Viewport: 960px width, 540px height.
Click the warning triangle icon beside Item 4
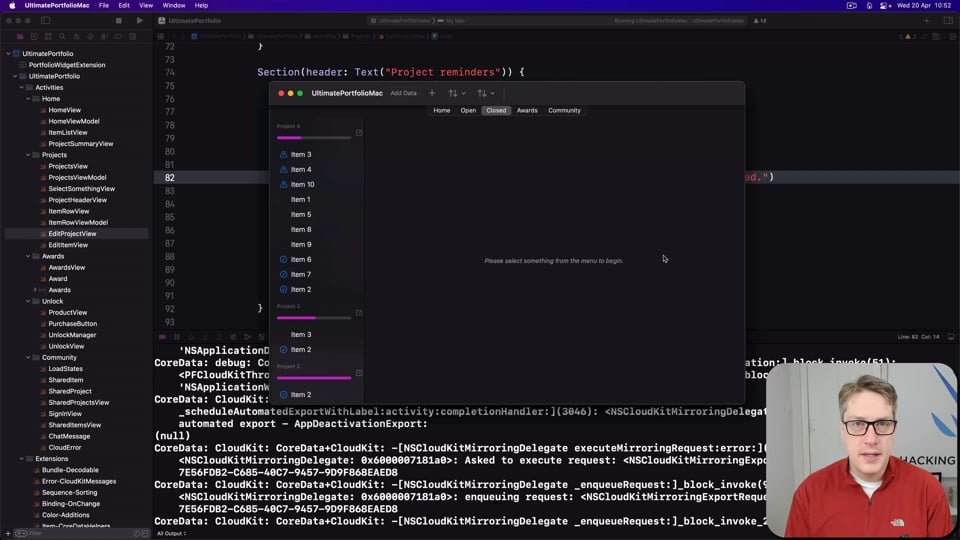pos(283,170)
